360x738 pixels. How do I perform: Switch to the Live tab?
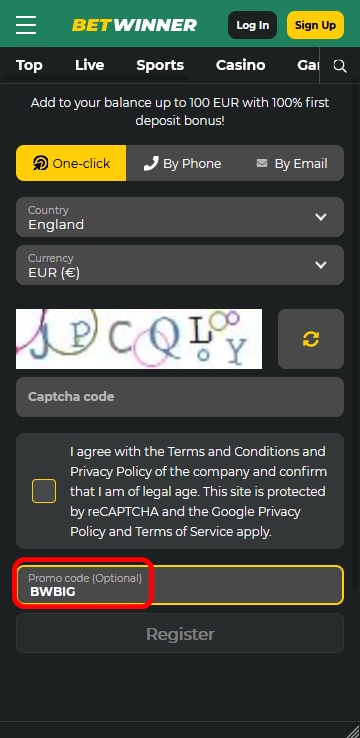tap(89, 65)
